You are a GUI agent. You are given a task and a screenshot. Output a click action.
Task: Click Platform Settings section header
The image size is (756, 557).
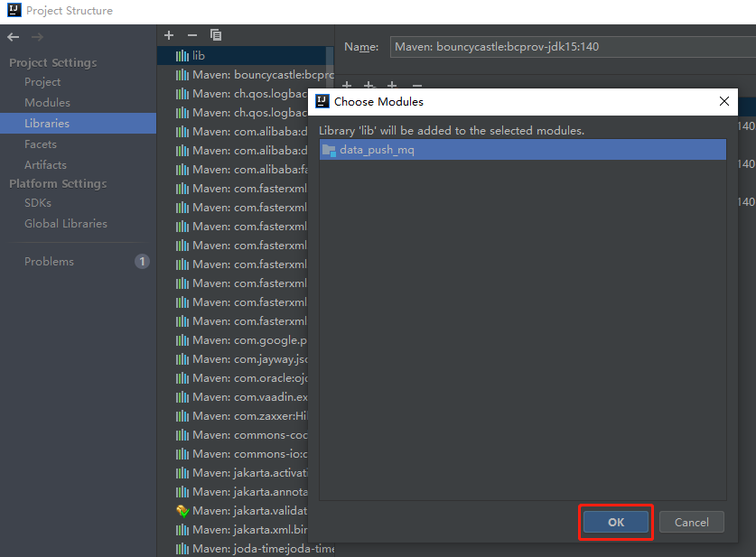58,183
